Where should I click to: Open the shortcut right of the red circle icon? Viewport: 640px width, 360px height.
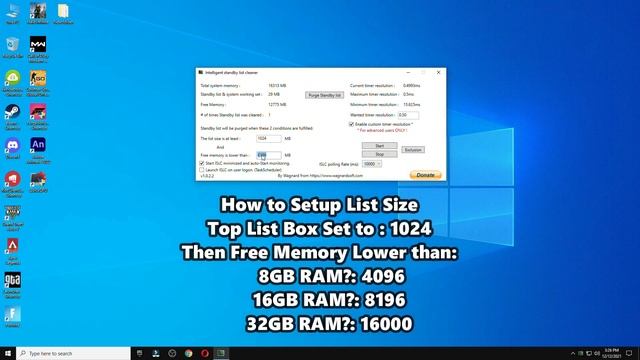tap(38, 182)
